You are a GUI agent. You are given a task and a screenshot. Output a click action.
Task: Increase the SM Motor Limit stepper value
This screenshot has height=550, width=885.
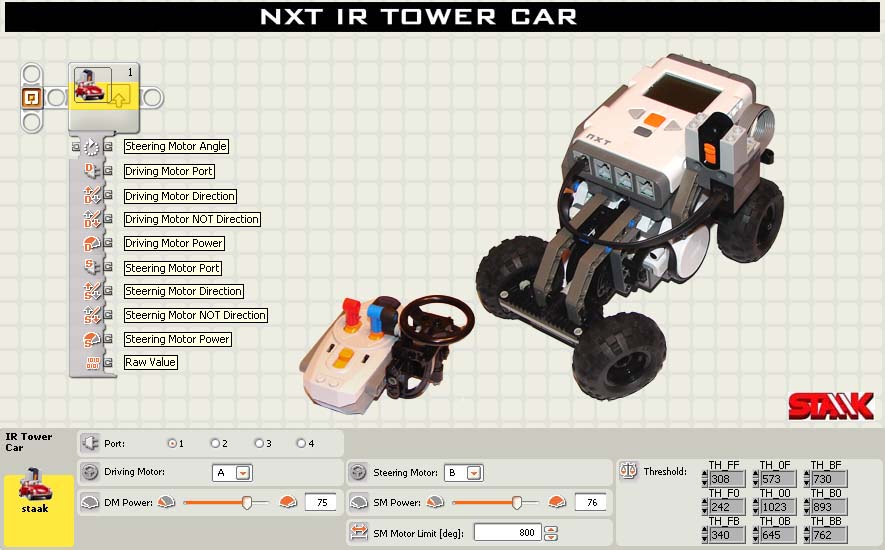(x=551, y=529)
